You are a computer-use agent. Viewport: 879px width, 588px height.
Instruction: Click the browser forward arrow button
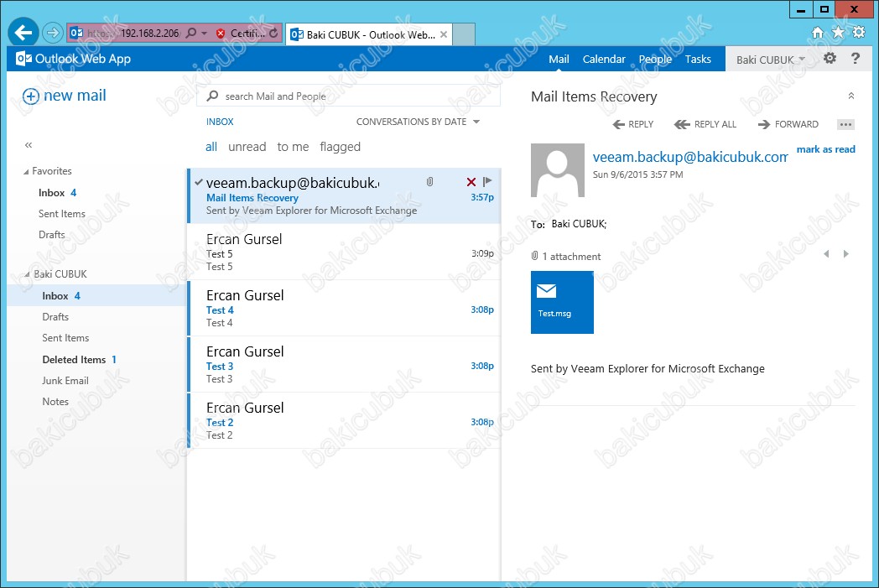[52, 33]
